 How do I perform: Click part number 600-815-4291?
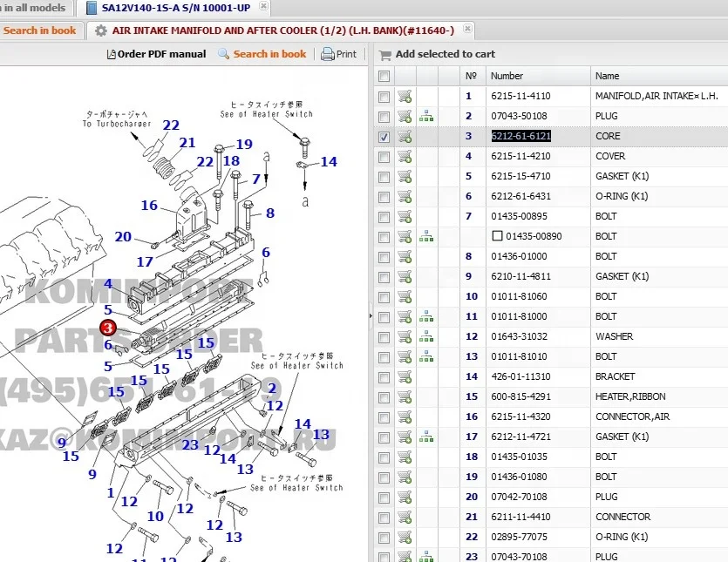(x=520, y=396)
